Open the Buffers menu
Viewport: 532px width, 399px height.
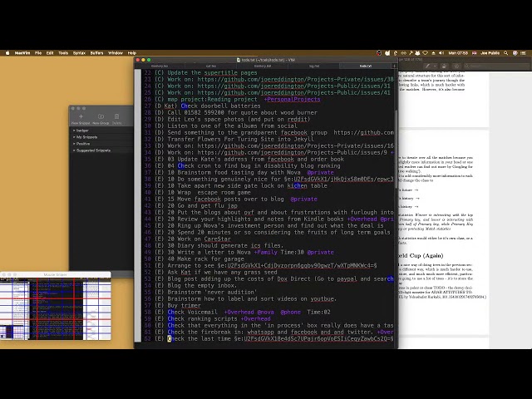[96, 52]
